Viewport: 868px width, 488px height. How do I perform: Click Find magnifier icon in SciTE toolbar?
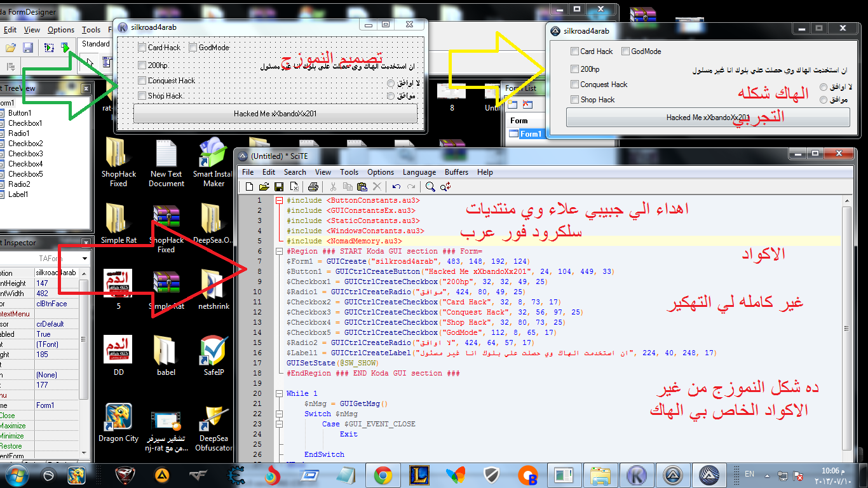(x=431, y=187)
